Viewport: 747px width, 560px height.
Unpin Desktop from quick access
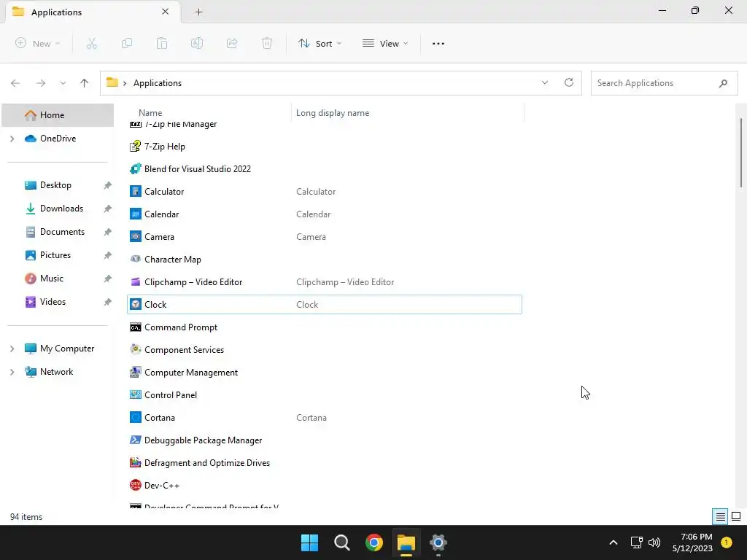tap(108, 185)
